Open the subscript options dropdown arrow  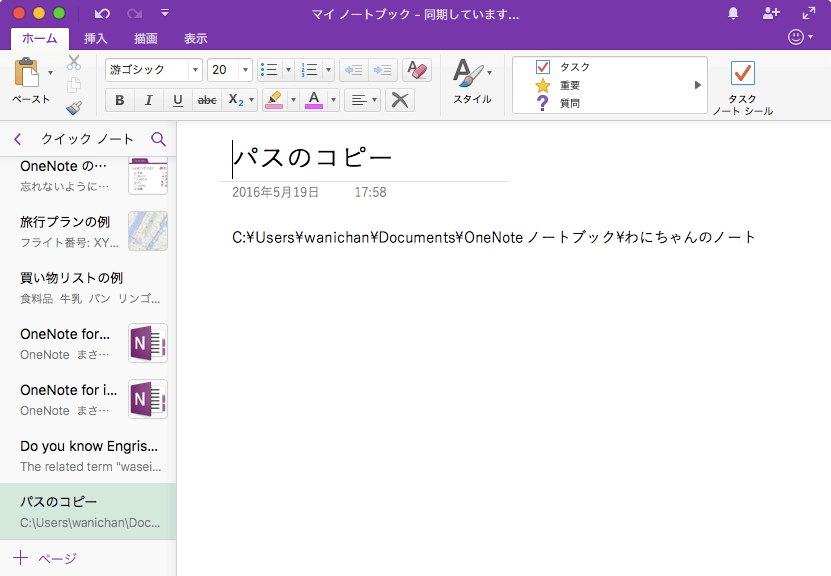point(252,100)
